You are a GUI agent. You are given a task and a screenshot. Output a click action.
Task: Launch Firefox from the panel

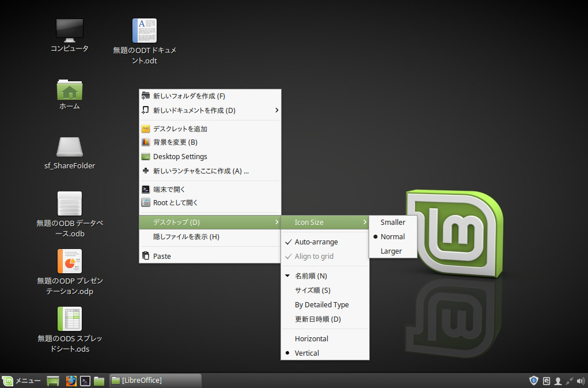[71, 381]
